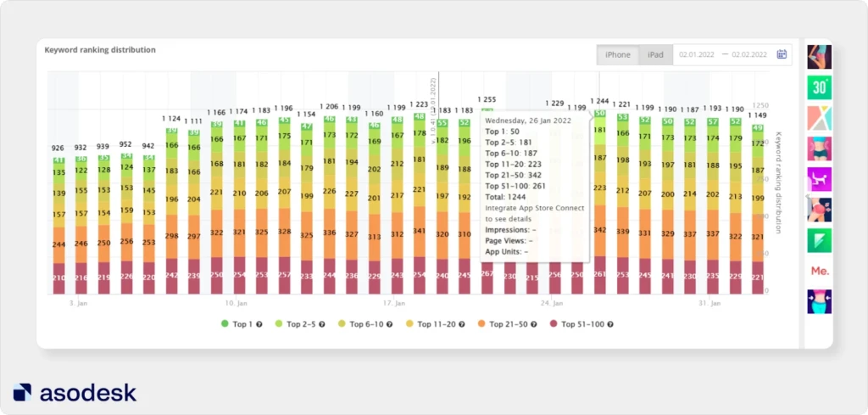
Task: Click the bar total labeled 1 206
Action: click(x=330, y=106)
